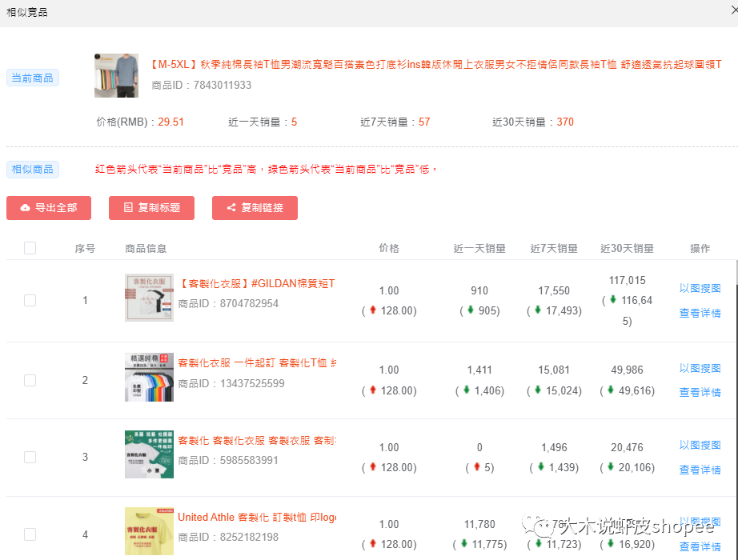Click red up arrow beside 5 in row 3

(x=477, y=466)
